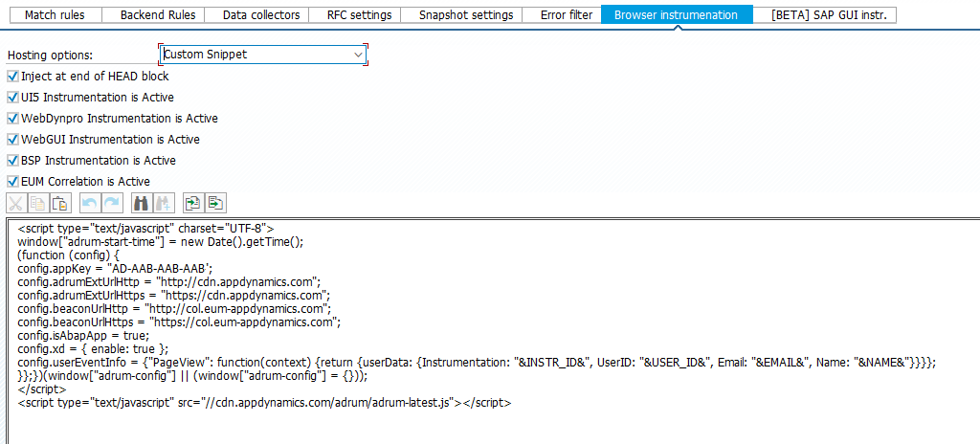The width and height of the screenshot is (980, 444).
Task: Select the Browser instrumenation tab
Action: pos(677,15)
